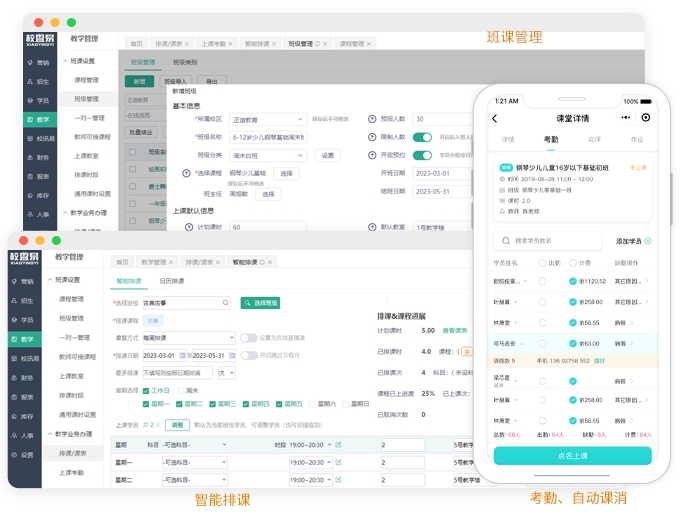Image resolution: width=689 pixels, height=518 pixels.
Task: Toggle the 限制人数 switch
Action: tap(422, 137)
